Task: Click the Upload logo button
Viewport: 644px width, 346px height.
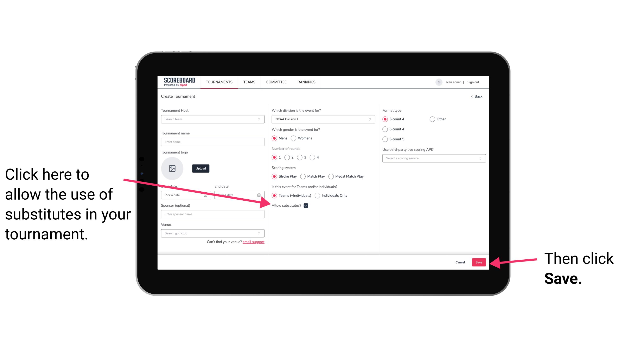Action: point(200,168)
